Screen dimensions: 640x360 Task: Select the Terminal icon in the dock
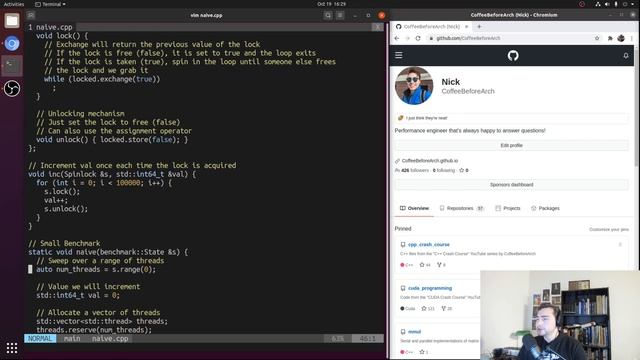[12, 65]
